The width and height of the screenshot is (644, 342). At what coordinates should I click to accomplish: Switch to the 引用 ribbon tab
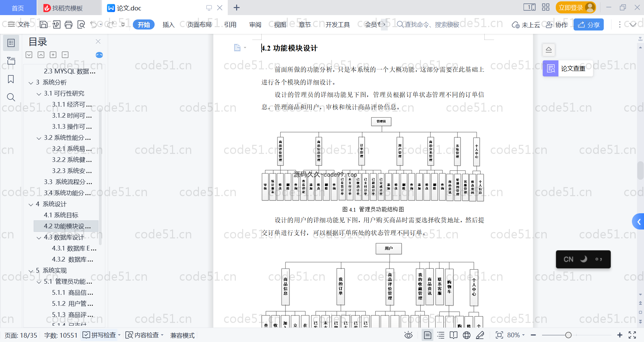tap(230, 24)
